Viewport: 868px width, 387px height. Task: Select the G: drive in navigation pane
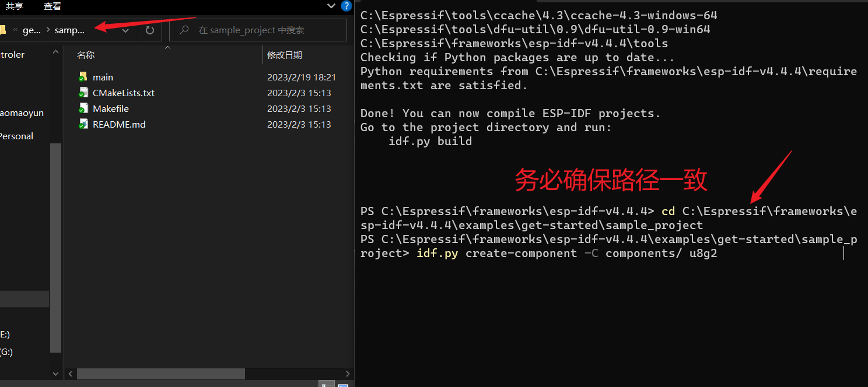click(6, 351)
